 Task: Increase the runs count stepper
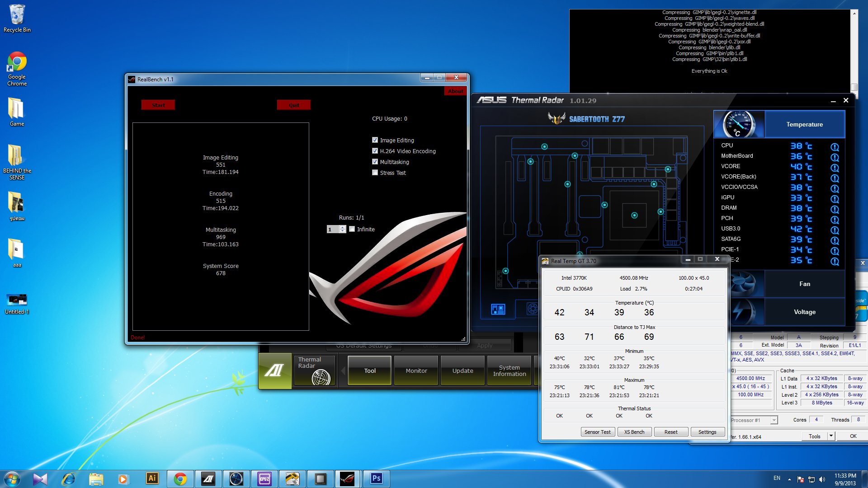[343, 227]
